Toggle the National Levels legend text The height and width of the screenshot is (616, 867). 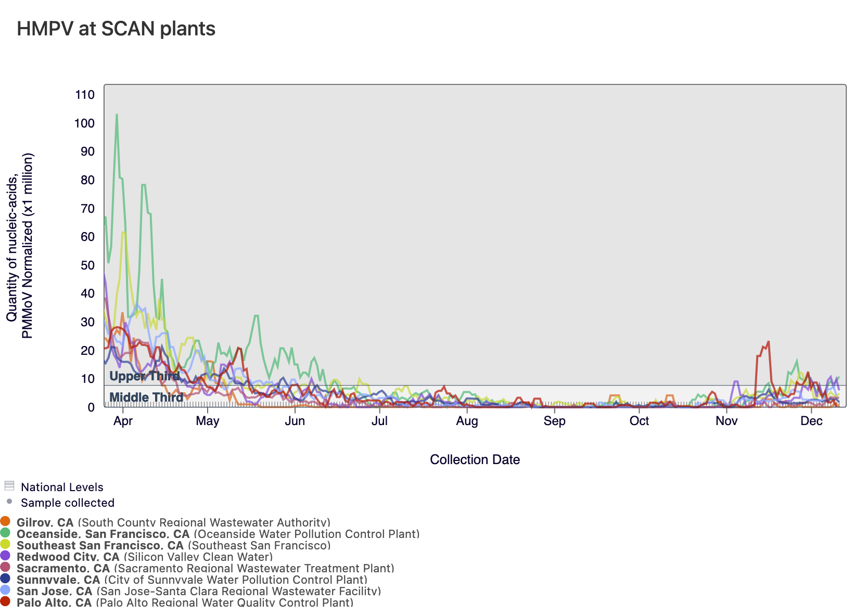[62, 487]
